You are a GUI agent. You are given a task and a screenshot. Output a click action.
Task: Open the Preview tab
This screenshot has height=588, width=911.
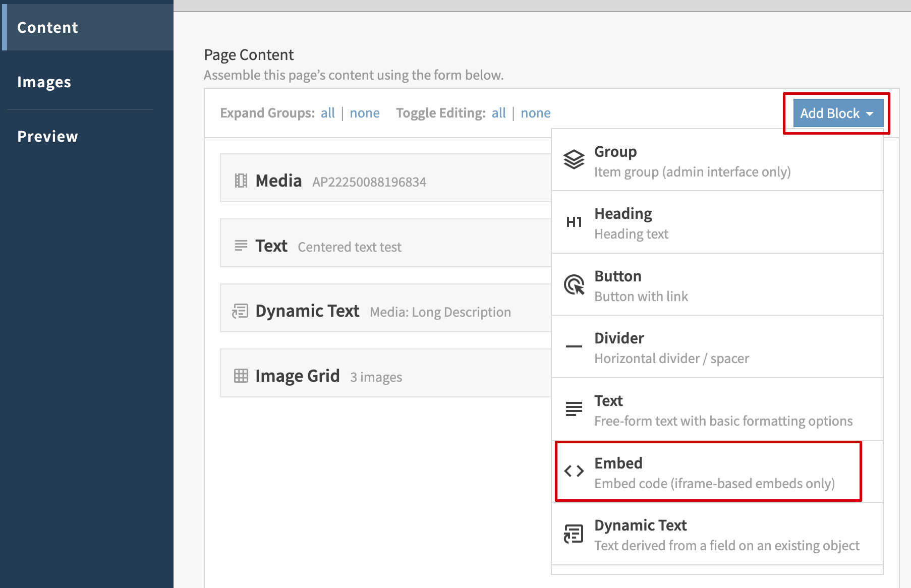pyautogui.click(x=48, y=136)
